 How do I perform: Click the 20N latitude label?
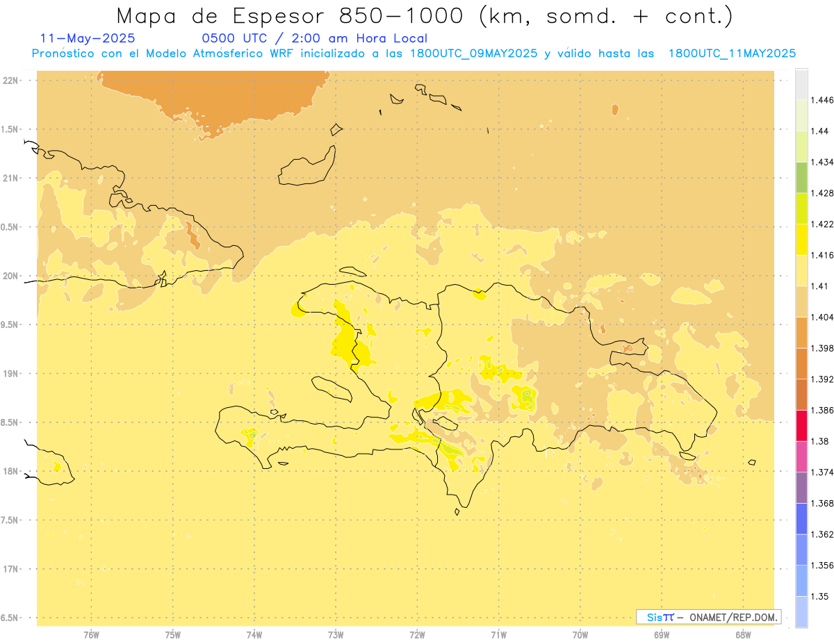click(10, 276)
